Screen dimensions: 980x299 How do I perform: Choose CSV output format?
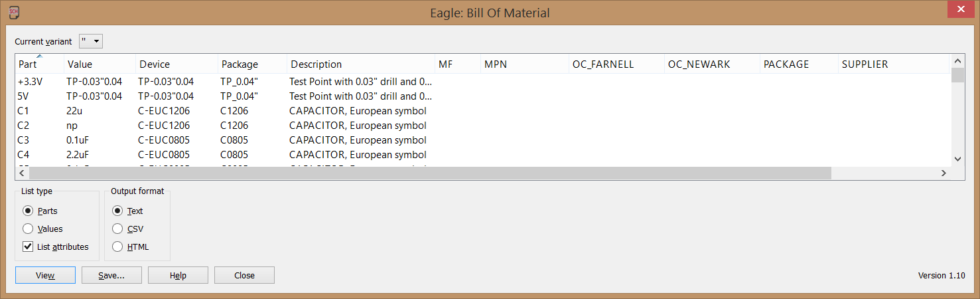pos(117,229)
